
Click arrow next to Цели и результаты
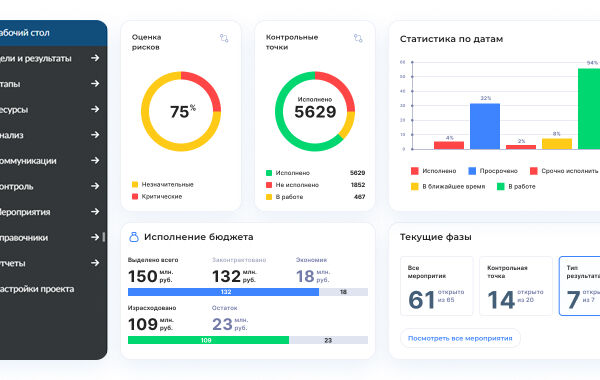(95, 58)
